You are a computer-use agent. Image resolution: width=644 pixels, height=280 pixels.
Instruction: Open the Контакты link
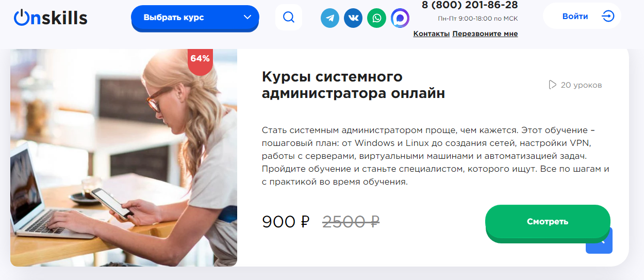[x=432, y=34]
